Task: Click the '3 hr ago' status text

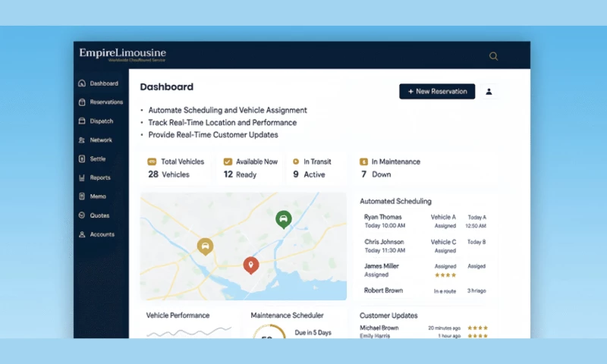Action: [476, 291]
